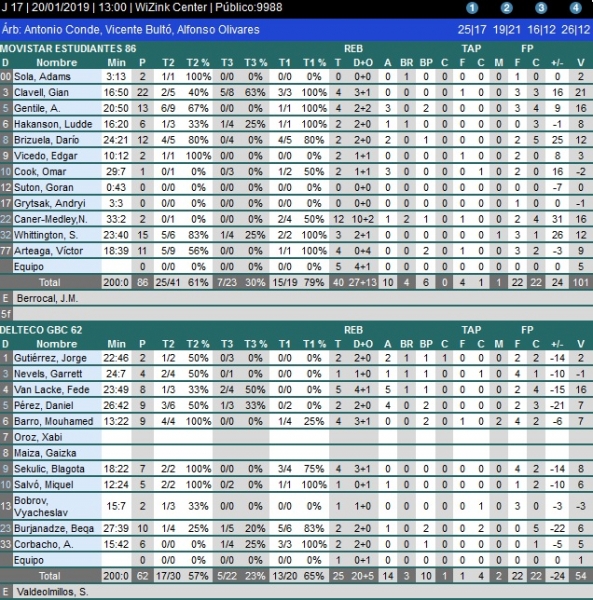The height and width of the screenshot is (600, 593).
Task: Click the first quarter score 25|17
Action: [x=472, y=30]
